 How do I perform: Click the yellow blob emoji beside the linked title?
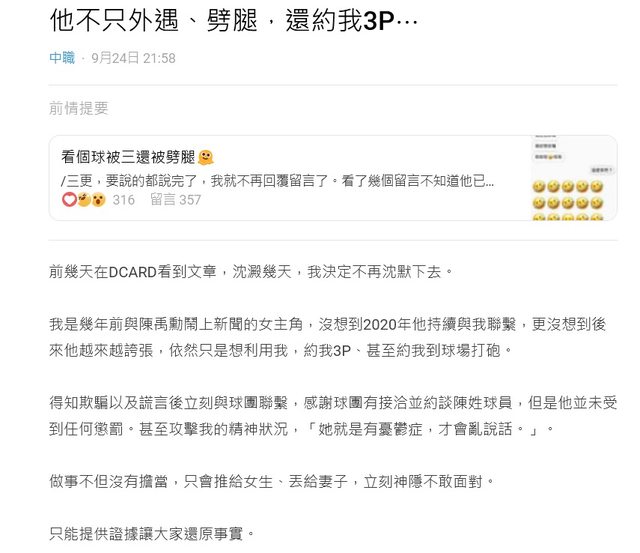click(205, 157)
